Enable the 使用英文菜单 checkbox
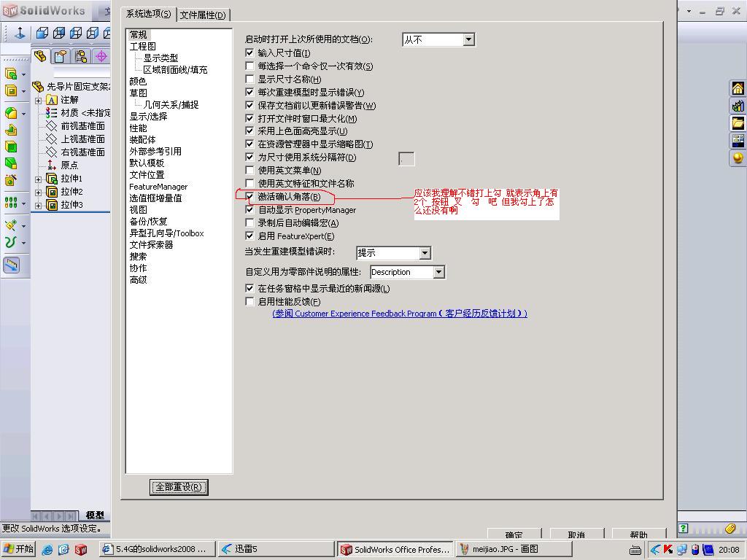The height and width of the screenshot is (560, 747). [249, 170]
